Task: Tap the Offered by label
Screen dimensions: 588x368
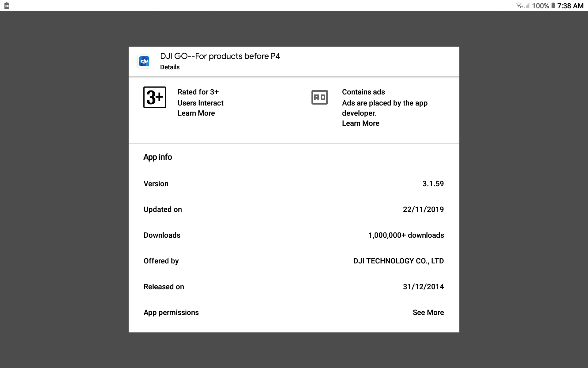Action: tap(161, 261)
